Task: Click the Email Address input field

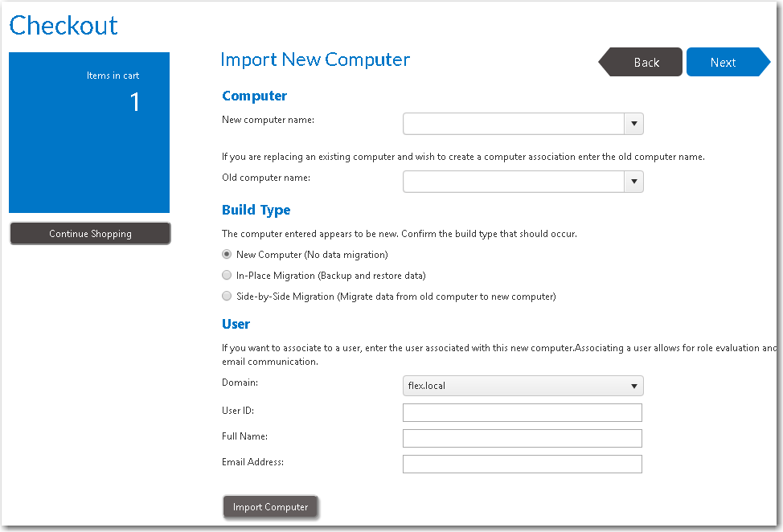Action: [522, 464]
